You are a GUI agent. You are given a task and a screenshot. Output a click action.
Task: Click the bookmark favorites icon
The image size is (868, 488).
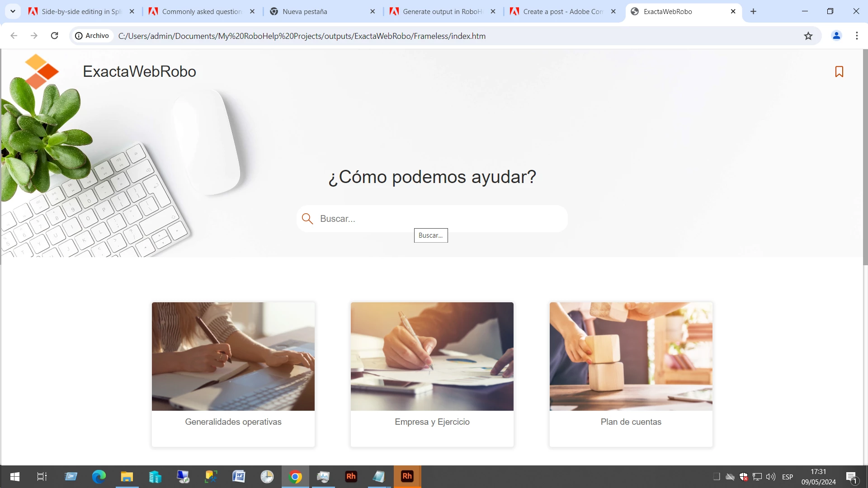[x=839, y=72]
